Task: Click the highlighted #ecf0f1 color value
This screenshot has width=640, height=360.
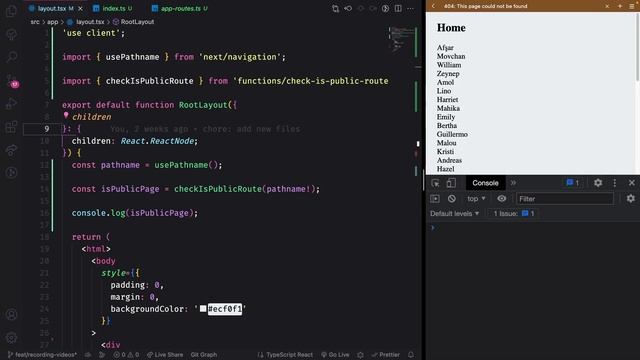Action: click(x=225, y=309)
